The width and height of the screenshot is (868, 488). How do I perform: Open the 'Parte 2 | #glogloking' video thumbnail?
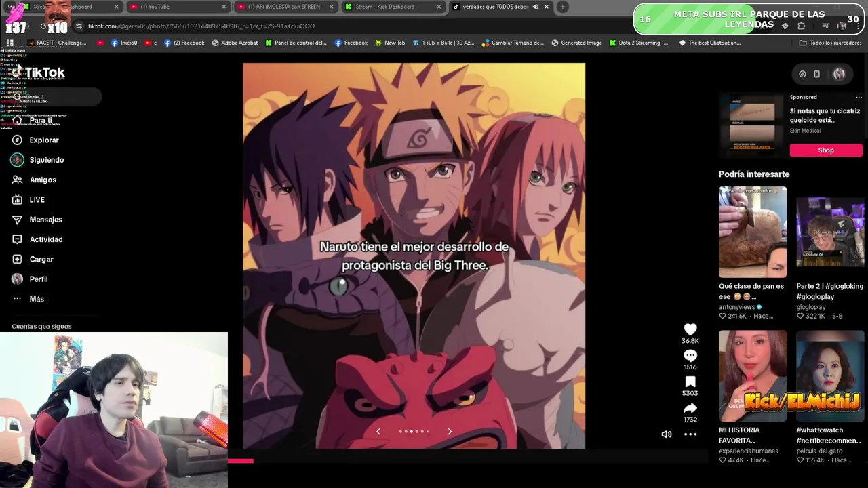(x=830, y=232)
